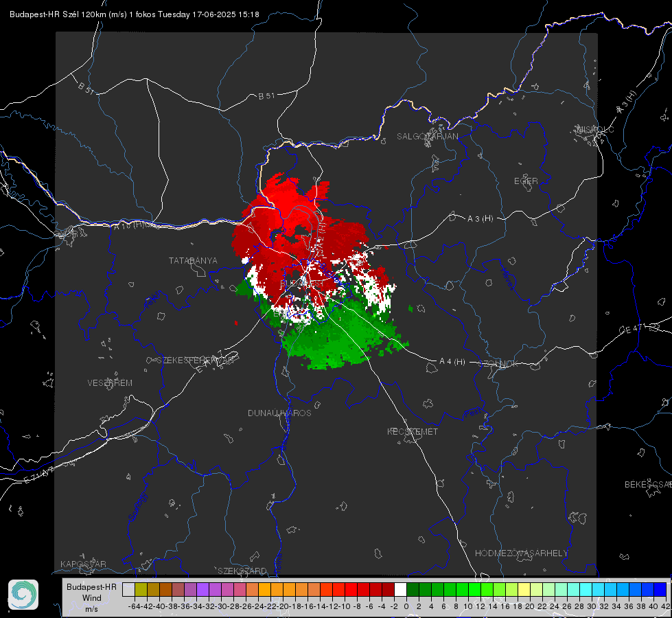Click the SALGÓTARJÁN city label
The height and width of the screenshot is (618, 672).
point(427,137)
